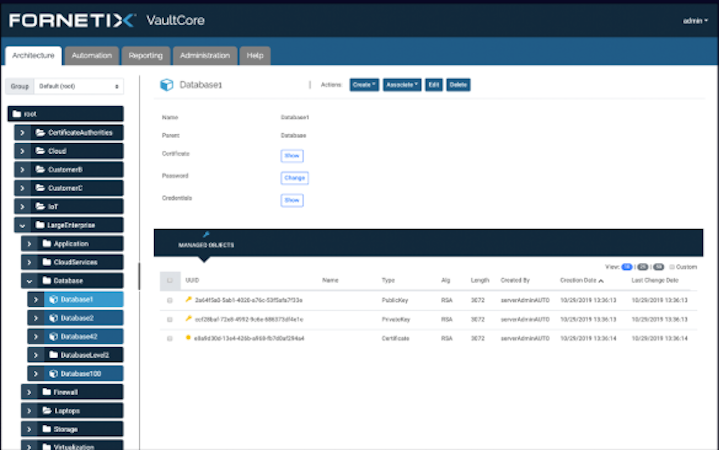
Task: Sort by the Creation Date column
Action: (x=581, y=280)
